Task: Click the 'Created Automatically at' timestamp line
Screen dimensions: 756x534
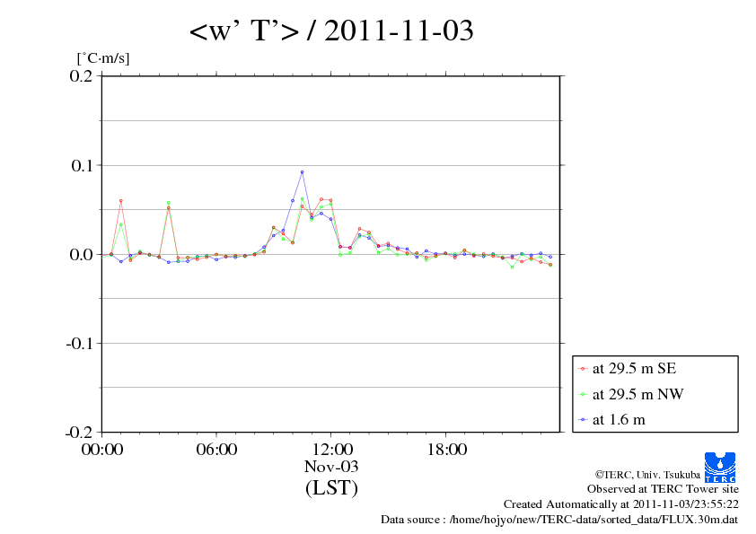Action: click(x=621, y=504)
